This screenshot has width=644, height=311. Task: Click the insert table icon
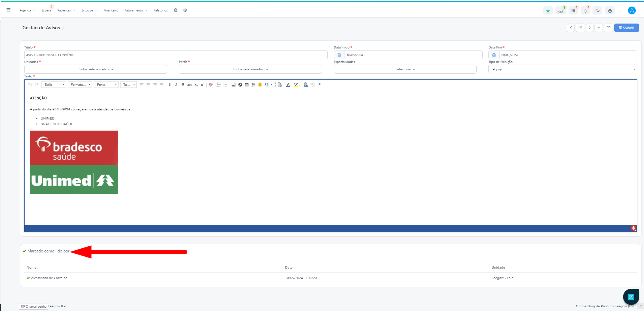pyautogui.click(x=247, y=85)
